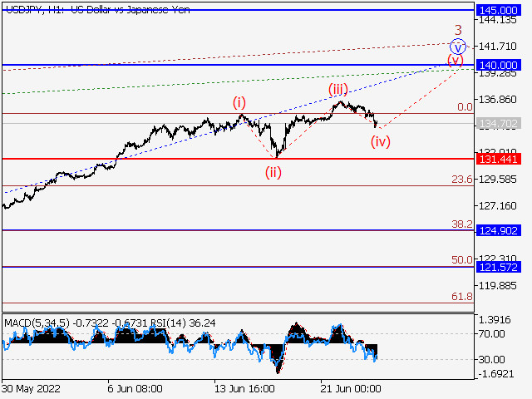The height and width of the screenshot is (399, 532).
Task: Select the red 131.441 price label
Action: click(499, 159)
